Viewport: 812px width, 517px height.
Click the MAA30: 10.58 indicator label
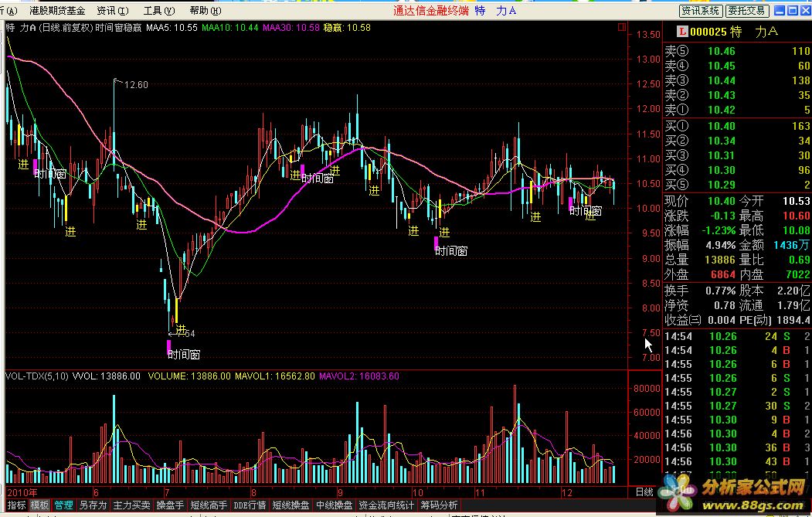click(291, 28)
